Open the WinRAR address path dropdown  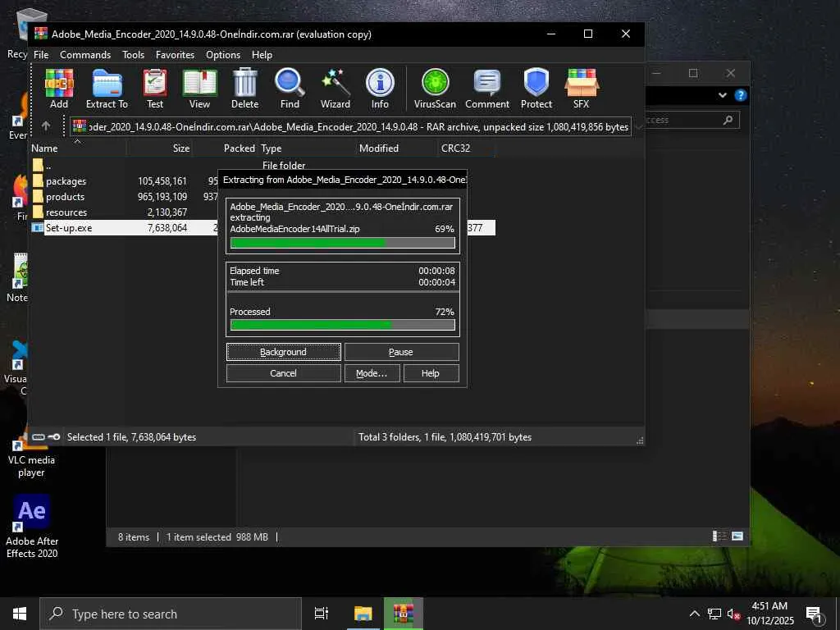[x=638, y=127]
